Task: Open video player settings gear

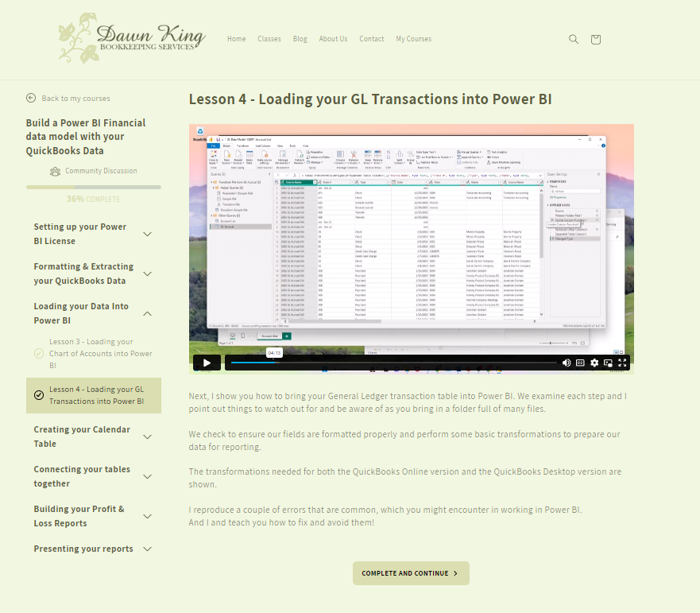Action: point(594,363)
